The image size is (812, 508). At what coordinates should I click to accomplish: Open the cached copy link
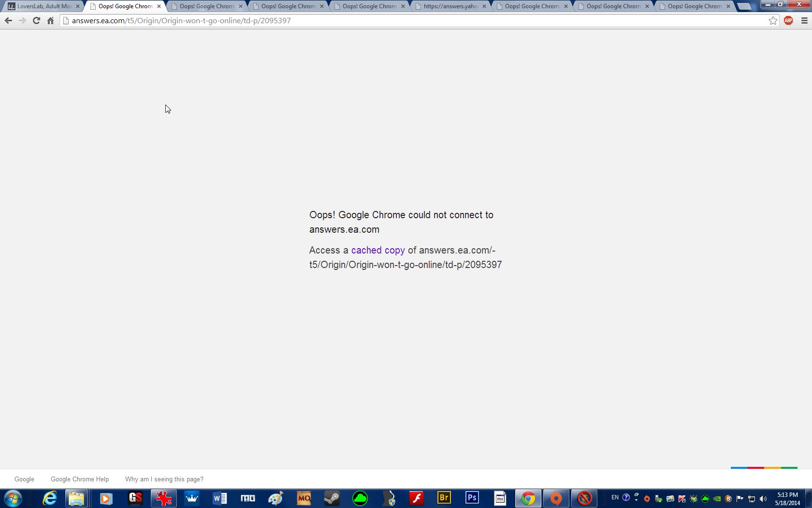(377, 250)
